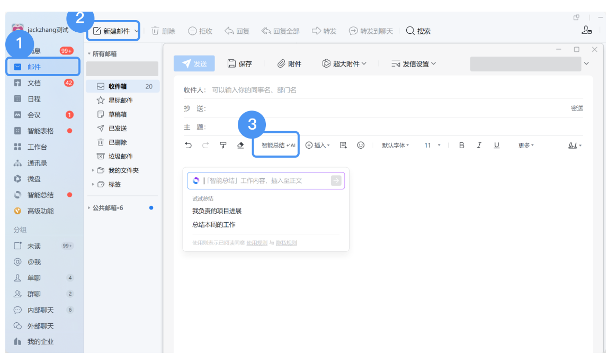Viewport: 608px width, 364px height.
Task: Click the 收件人 recipient input field
Action: (x=397, y=90)
